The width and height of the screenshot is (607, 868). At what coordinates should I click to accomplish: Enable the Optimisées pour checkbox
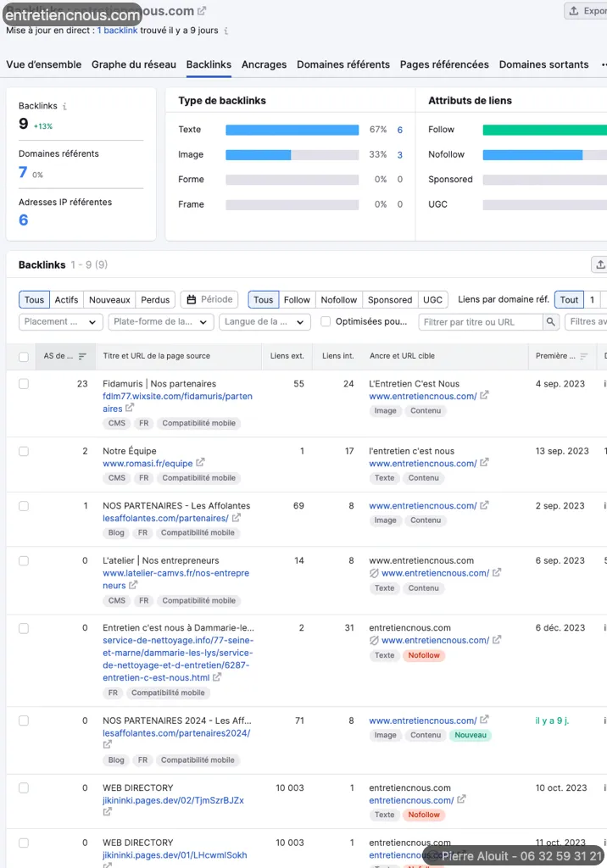tap(326, 322)
